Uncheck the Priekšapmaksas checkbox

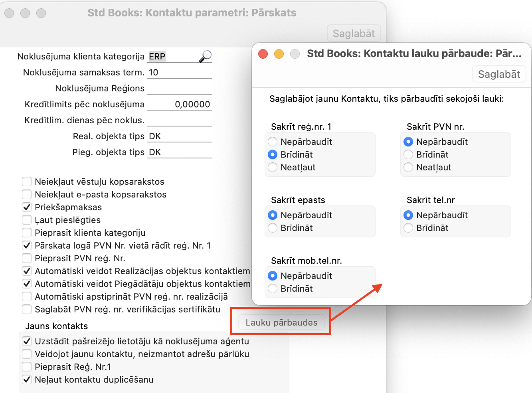click(27, 207)
